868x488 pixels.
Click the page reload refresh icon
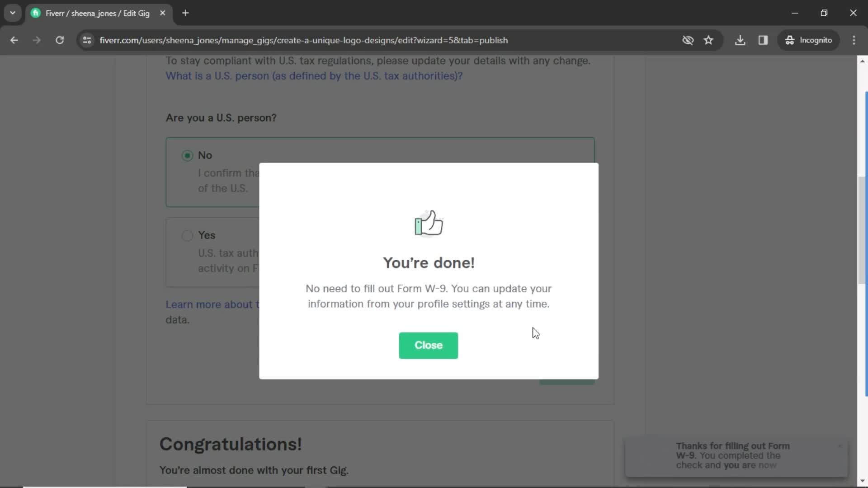60,40
